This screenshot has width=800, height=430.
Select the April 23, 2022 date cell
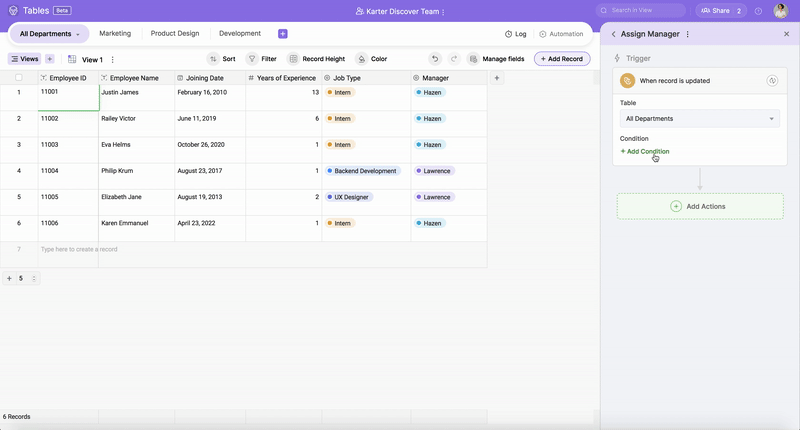[x=210, y=228]
